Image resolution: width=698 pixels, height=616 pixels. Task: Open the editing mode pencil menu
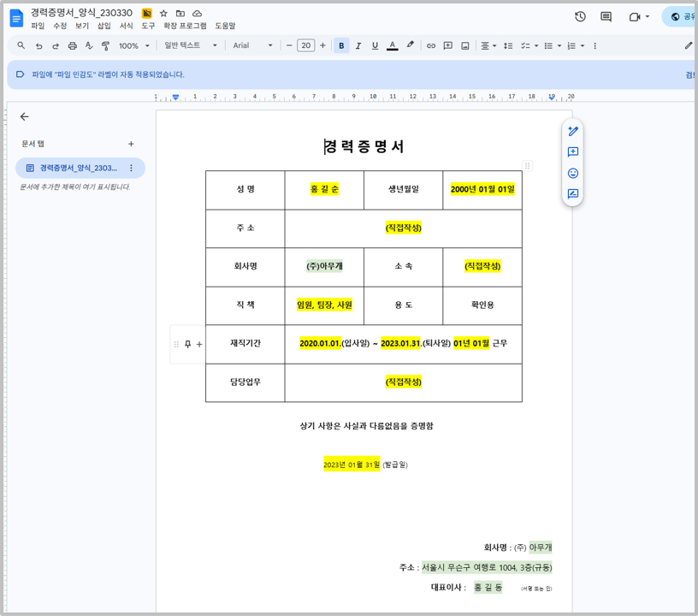pyautogui.click(x=689, y=45)
